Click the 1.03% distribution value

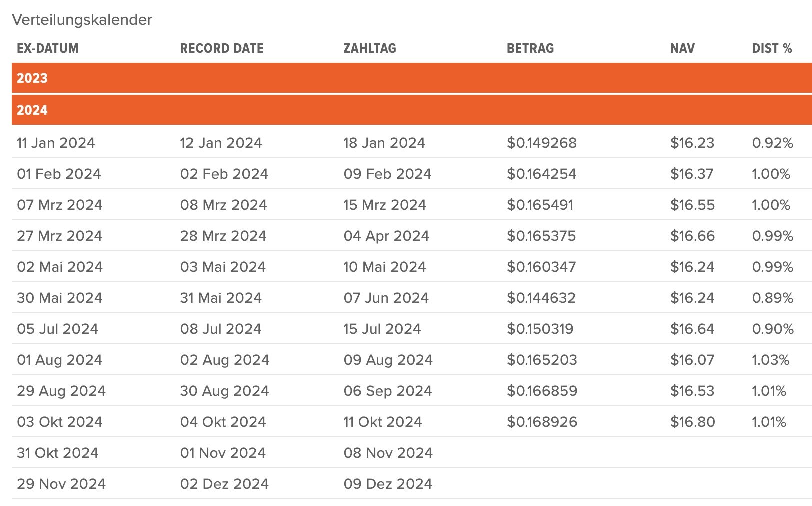coord(771,360)
